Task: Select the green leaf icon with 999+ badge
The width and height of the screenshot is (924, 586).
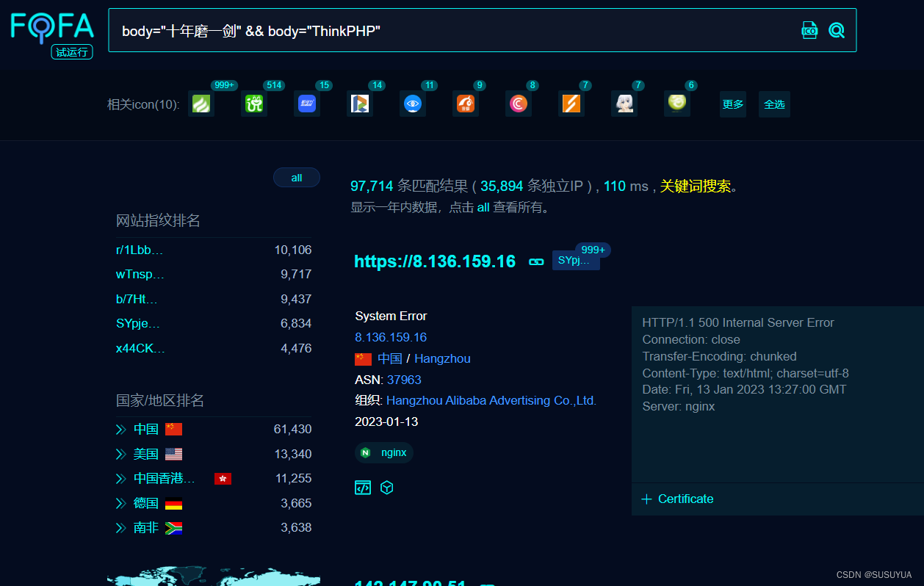Action: (x=201, y=104)
